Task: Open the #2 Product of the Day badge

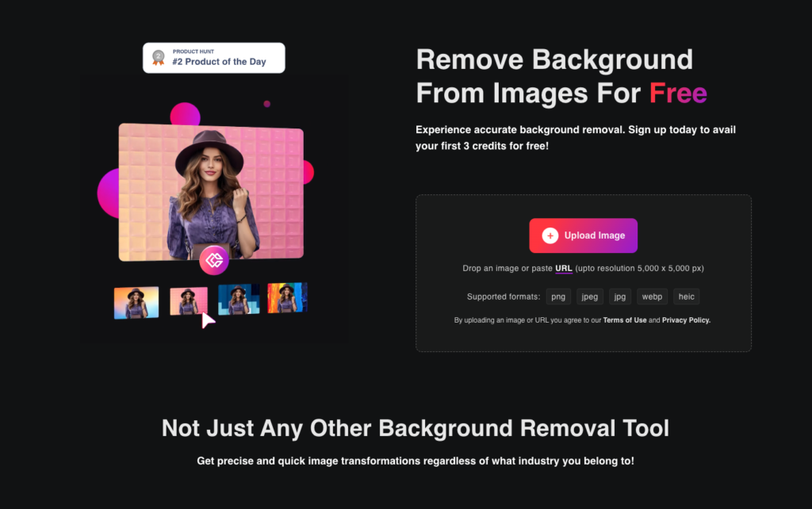Action: point(214,57)
